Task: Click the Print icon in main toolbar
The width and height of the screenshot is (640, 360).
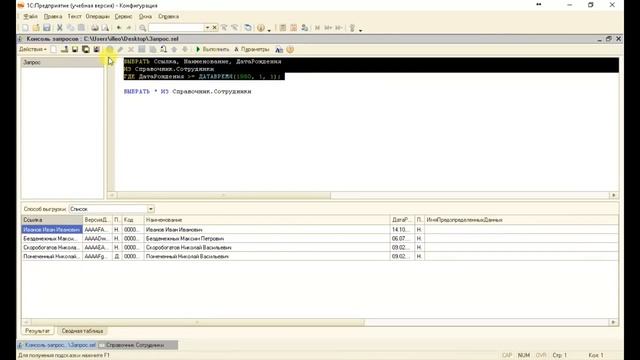Action: pos(95,28)
